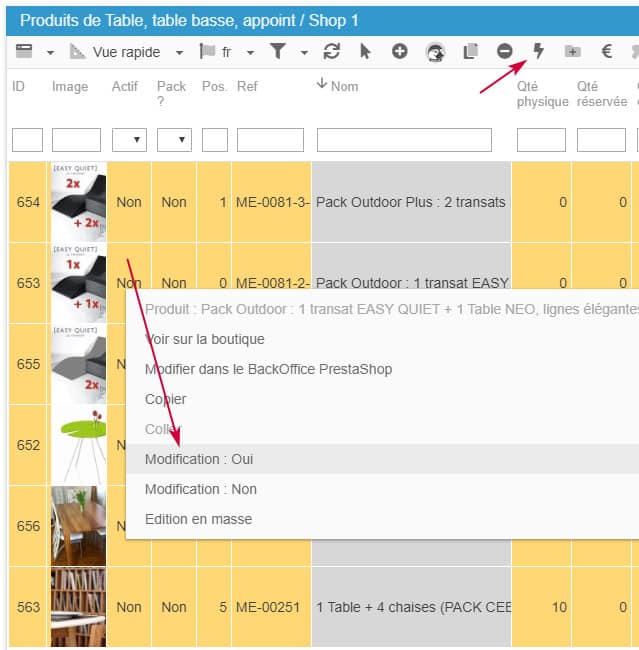639x650 pixels.
Task: Open the Pack column filter dropdown
Action: pyautogui.click(x=174, y=140)
